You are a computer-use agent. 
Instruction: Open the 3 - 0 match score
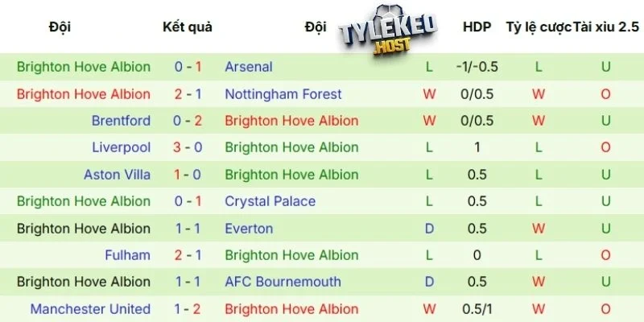[x=188, y=147]
